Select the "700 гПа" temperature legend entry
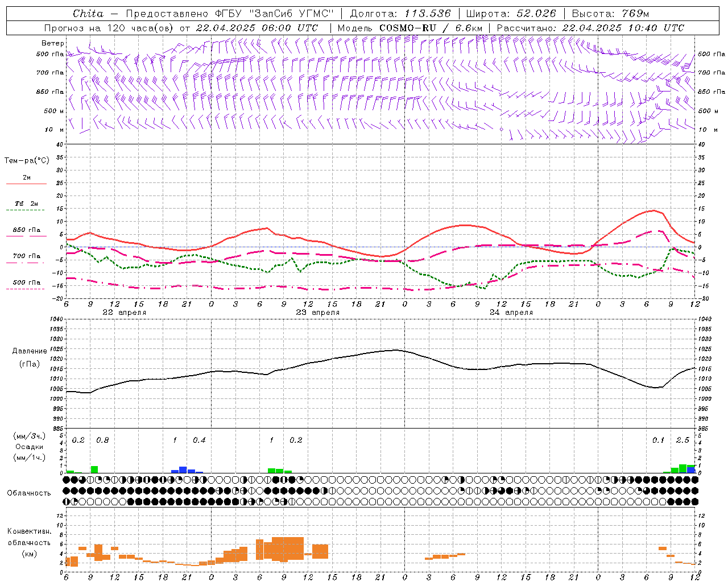Screen dimensions: 728x582 (x=26, y=259)
